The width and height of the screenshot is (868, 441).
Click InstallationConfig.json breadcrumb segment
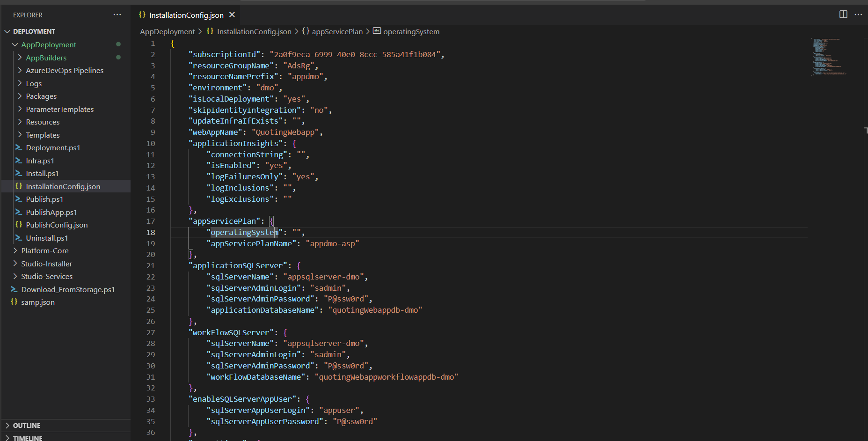tap(254, 31)
